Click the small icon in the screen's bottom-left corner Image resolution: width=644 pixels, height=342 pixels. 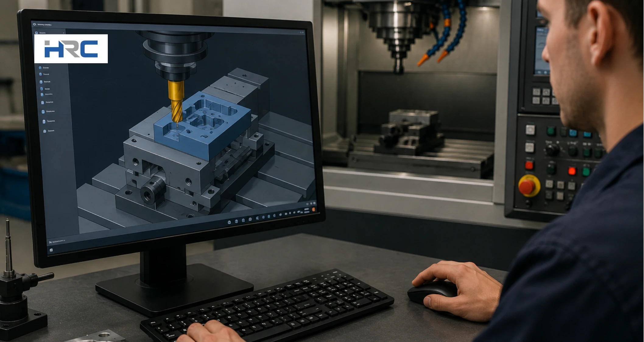[x=51, y=250]
